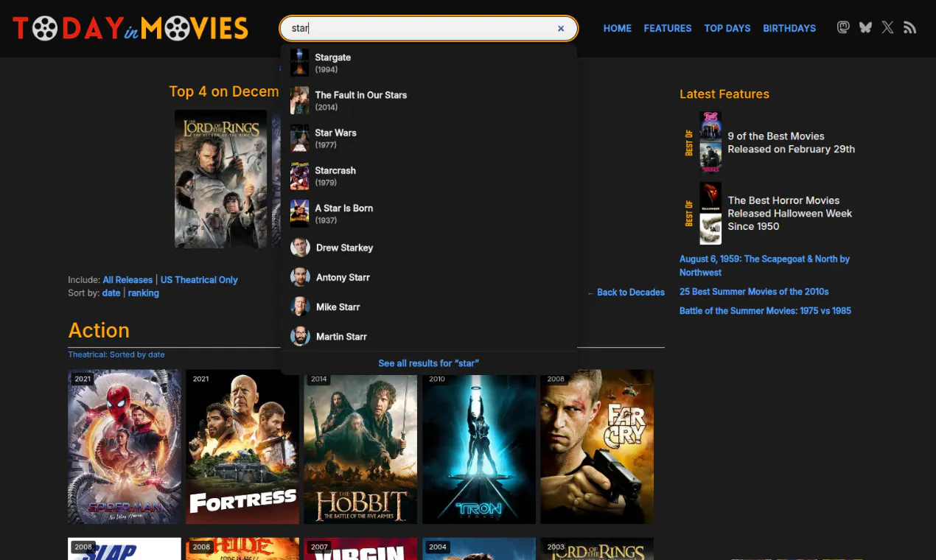Select The Fault in Our Stars suggestion

click(428, 100)
